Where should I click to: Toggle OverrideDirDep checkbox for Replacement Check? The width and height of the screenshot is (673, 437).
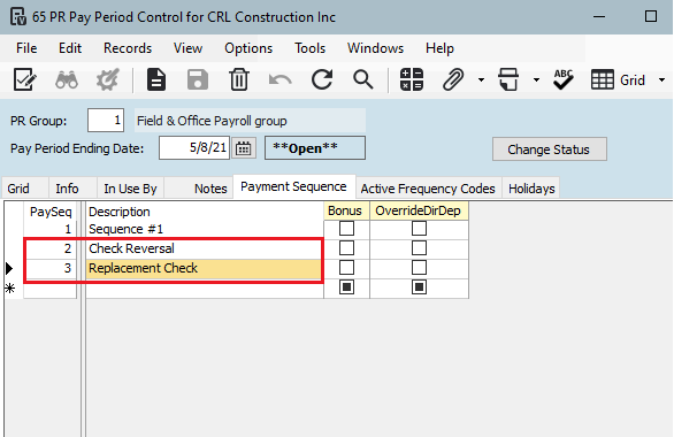click(x=419, y=267)
